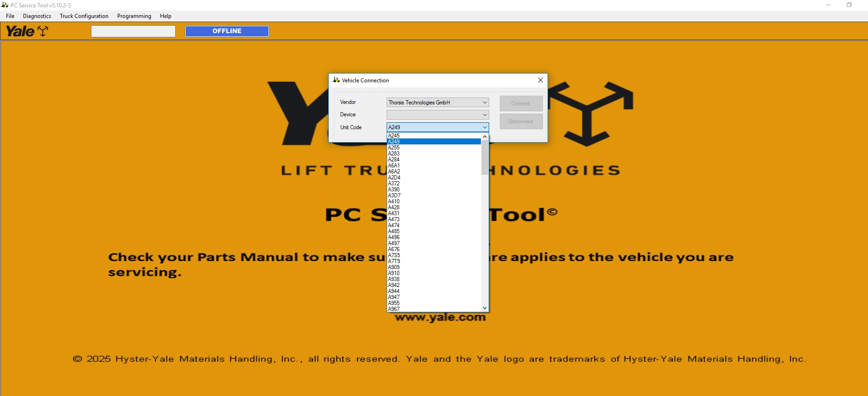This screenshot has height=396, width=868.
Task: Select unit code A245 in the list
Action: [x=434, y=136]
